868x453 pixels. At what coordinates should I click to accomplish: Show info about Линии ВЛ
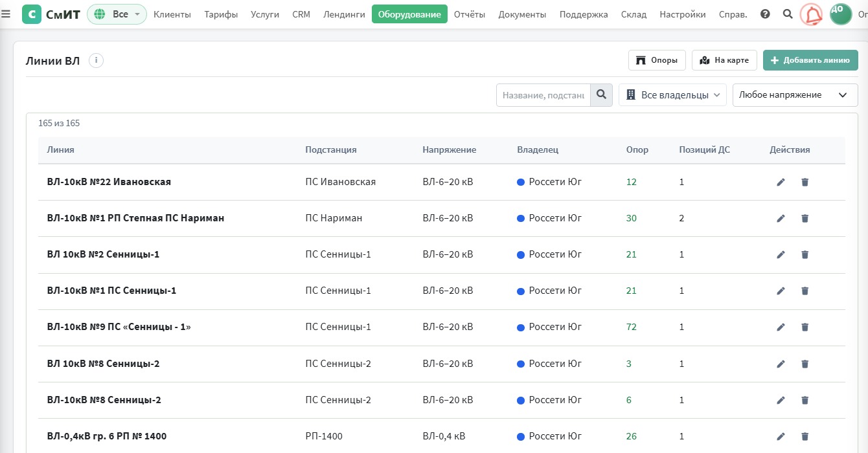point(96,61)
